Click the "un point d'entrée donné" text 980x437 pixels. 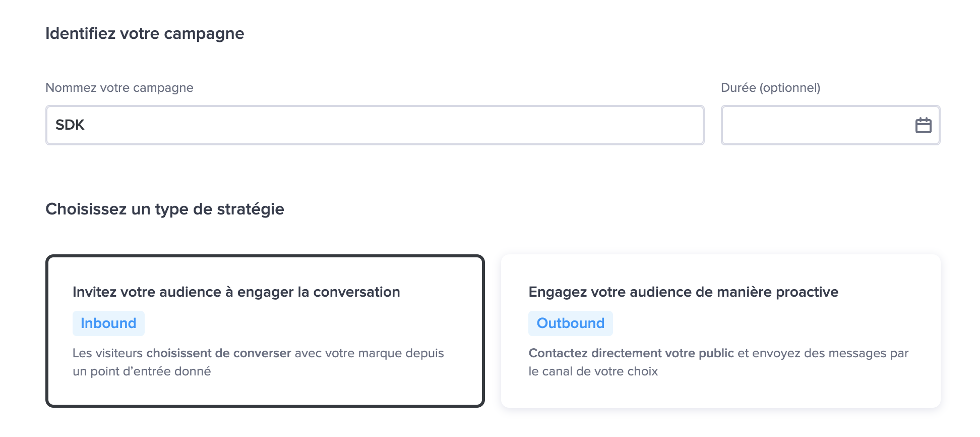(x=142, y=371)
